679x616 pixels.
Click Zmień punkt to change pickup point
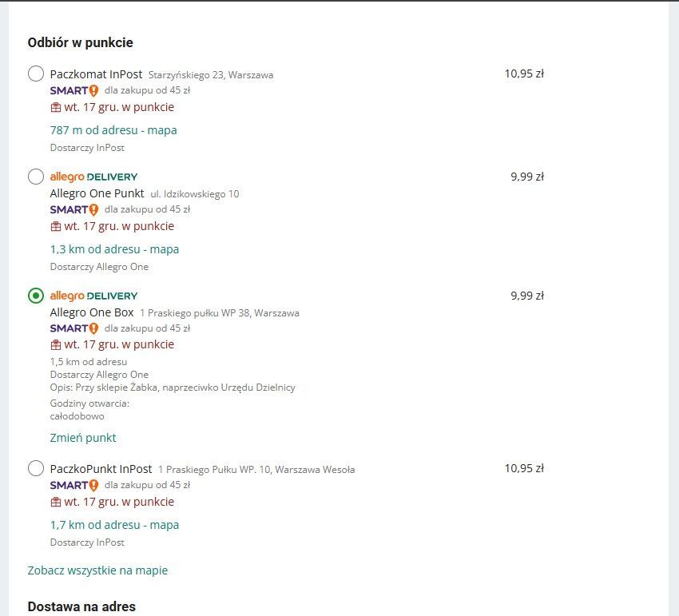[x=83, y=438]
